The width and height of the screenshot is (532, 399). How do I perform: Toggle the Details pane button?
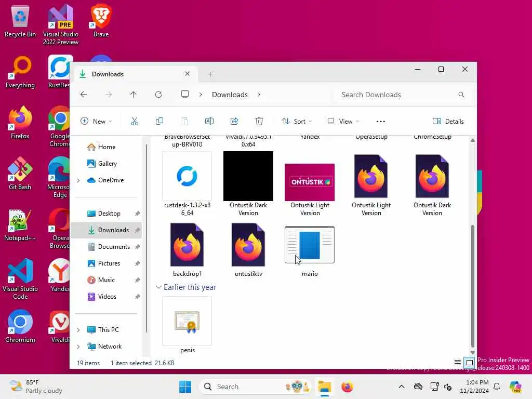[x=448, y=121]
